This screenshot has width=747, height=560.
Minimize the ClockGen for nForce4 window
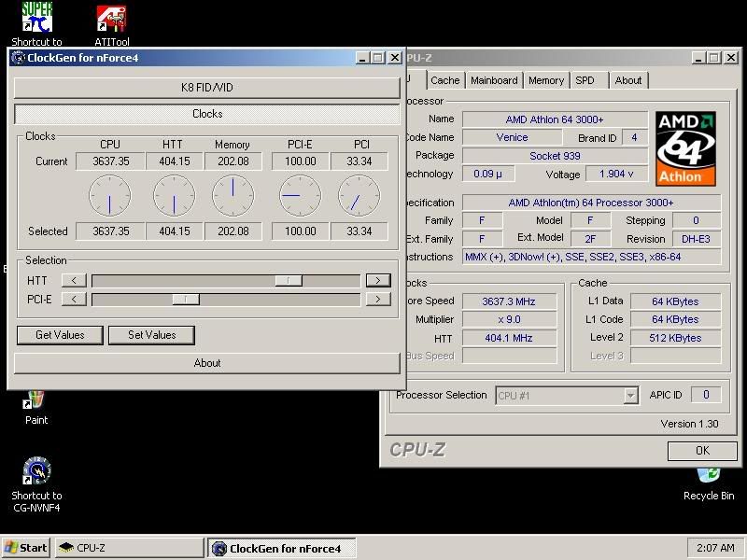(x=362, y=58)
